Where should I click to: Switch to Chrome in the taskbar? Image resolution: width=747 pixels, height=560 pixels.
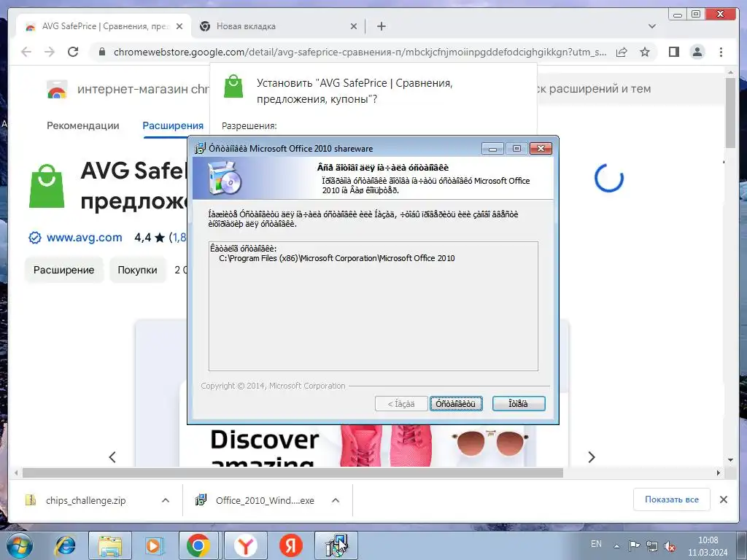click(x=198, y=545)
